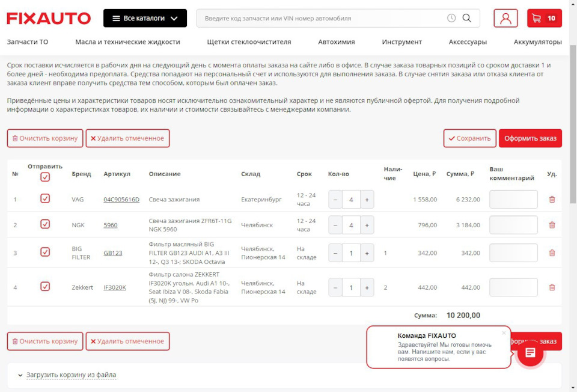
Task: Open the shopping cart with 10 items
Action: (545, 19)
